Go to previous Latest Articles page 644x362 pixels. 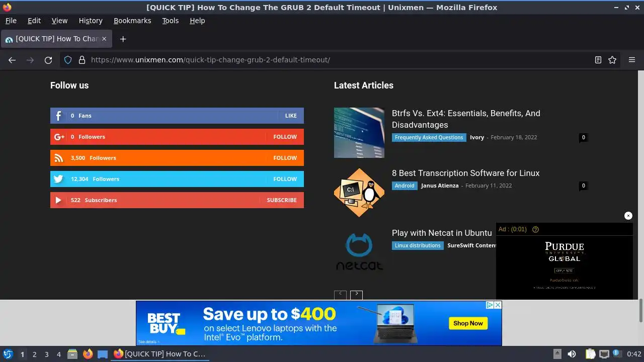click(340, 295)
